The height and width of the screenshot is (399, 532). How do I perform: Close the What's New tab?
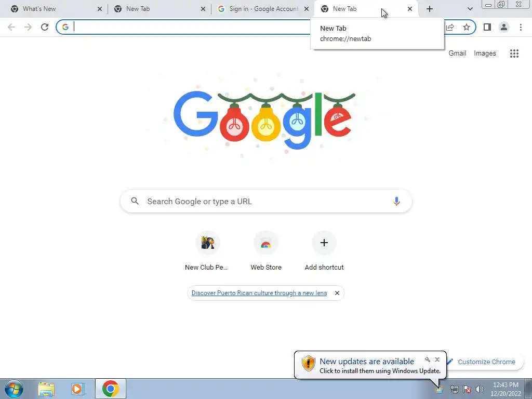click(x=99, y=9)
